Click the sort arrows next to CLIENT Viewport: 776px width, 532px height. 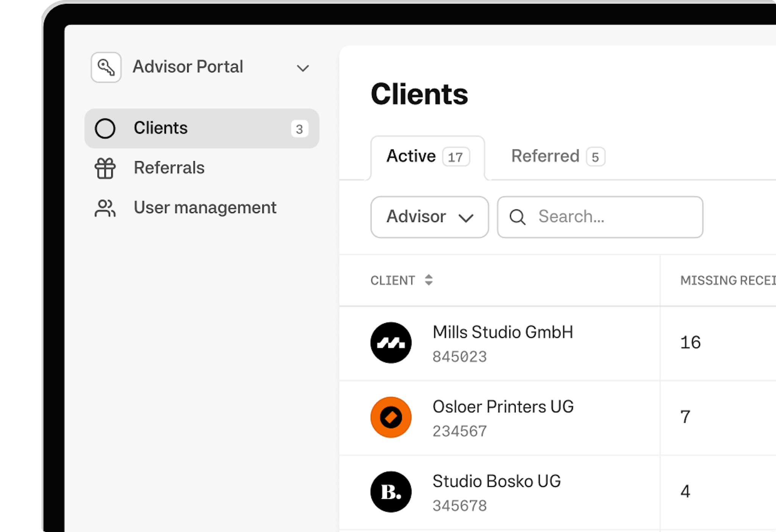429,280
